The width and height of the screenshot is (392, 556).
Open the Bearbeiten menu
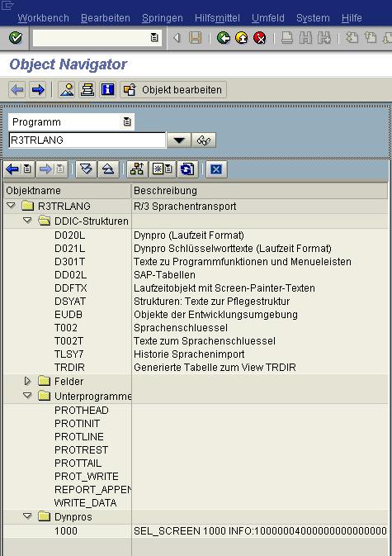coord(106,18)
